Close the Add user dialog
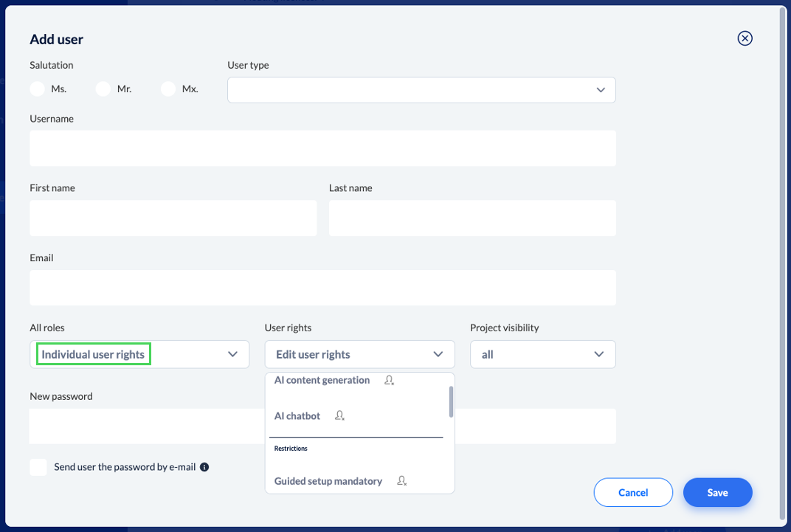 pyautogui.click(x=745, y=38)
